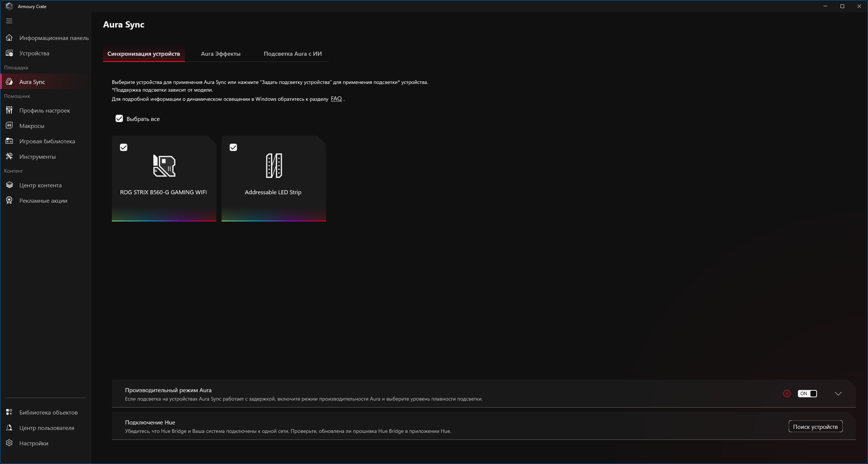This screenshot has width=868, height=464.
Task: Open the FAQ link
Action: (336, 99)
